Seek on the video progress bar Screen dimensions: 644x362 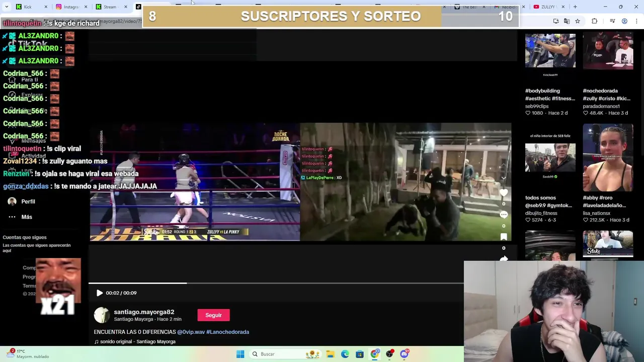tap(276, 284)
